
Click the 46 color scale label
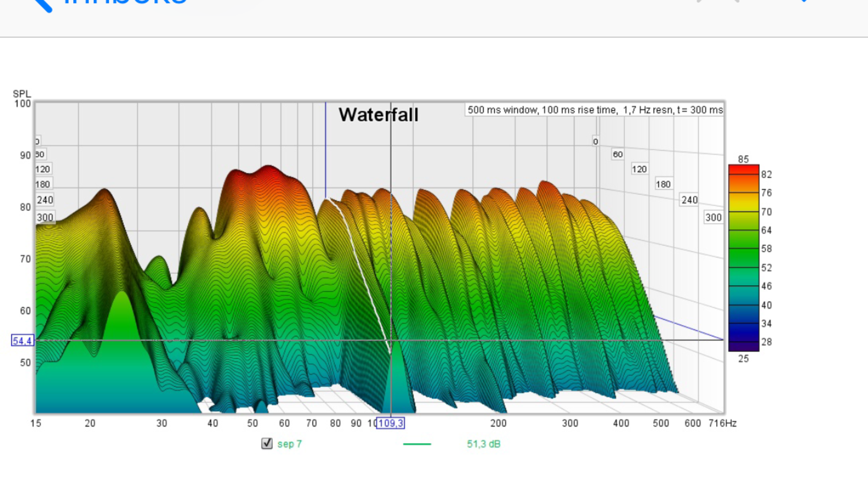pos(766,286)
